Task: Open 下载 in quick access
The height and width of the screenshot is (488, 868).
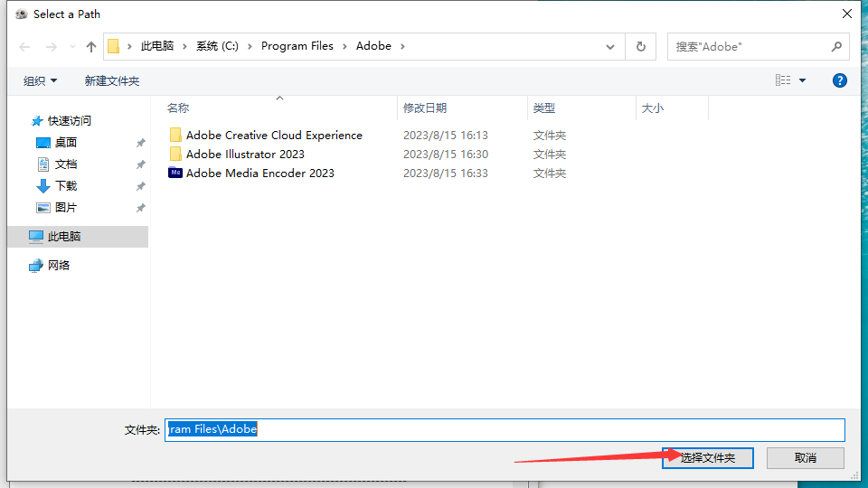Action: click(66, 186)
